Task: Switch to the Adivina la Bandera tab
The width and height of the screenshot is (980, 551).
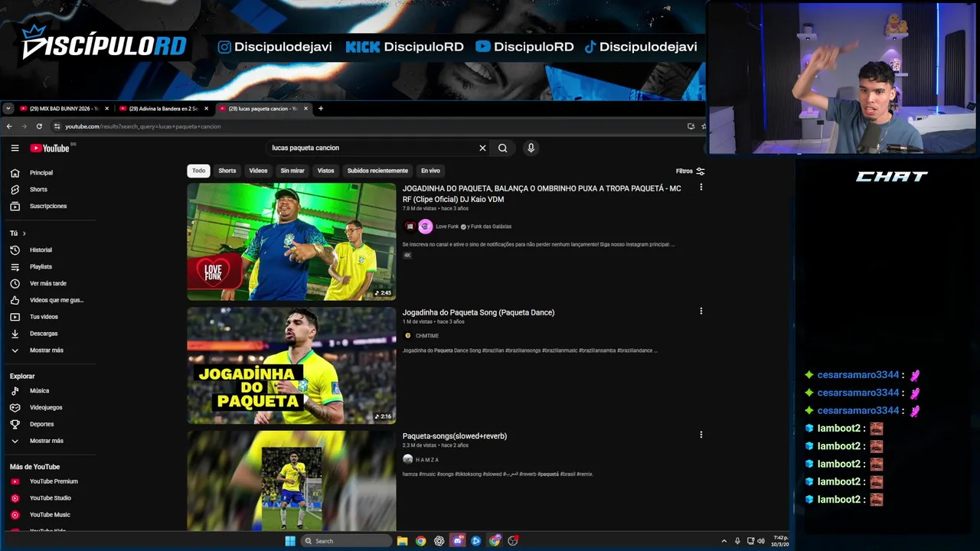Action: pos(162,109)
